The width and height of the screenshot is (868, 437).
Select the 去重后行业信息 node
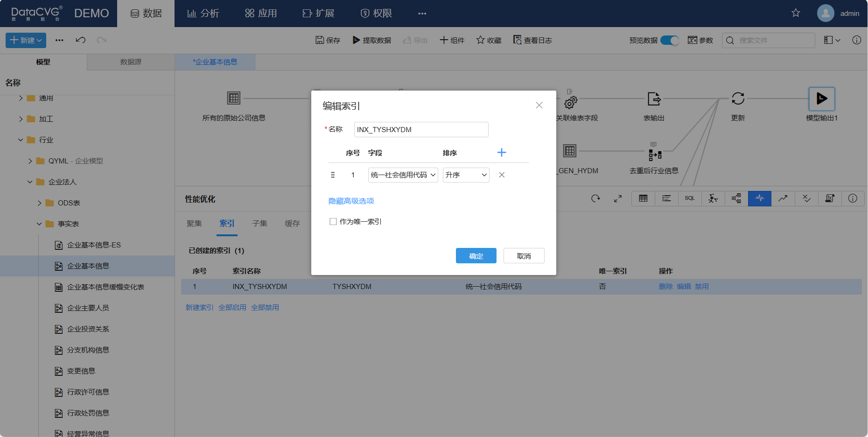point(655,154)
